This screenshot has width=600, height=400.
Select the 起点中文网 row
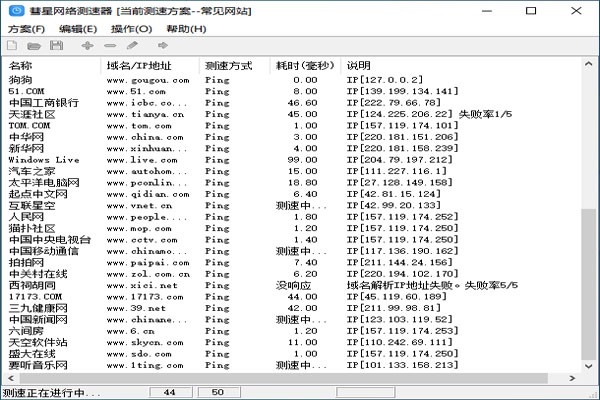[x=293, y=194]
